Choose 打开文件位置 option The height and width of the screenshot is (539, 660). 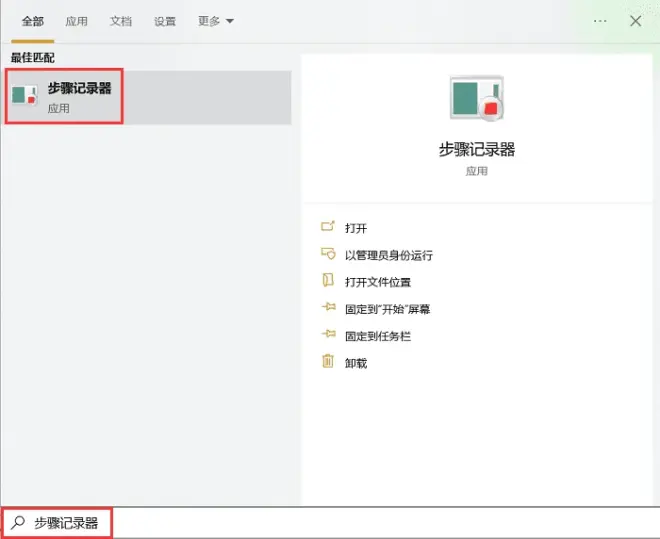(378, 282)
